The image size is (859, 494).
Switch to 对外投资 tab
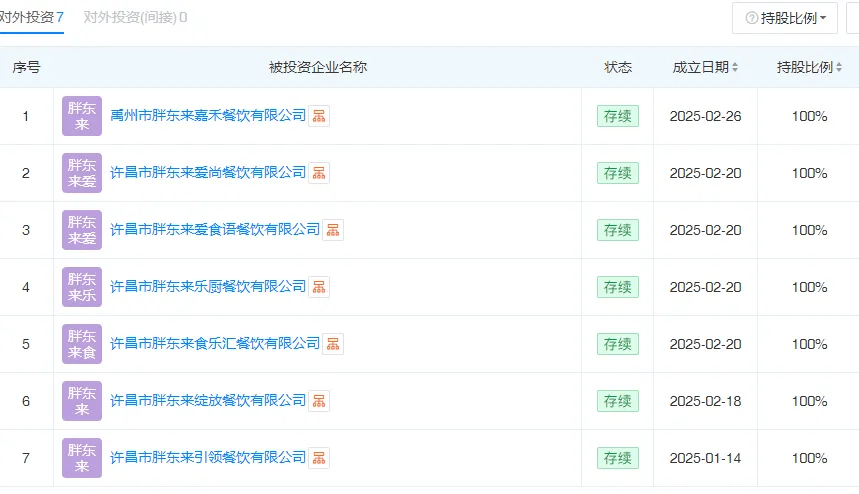click(30, 17)
